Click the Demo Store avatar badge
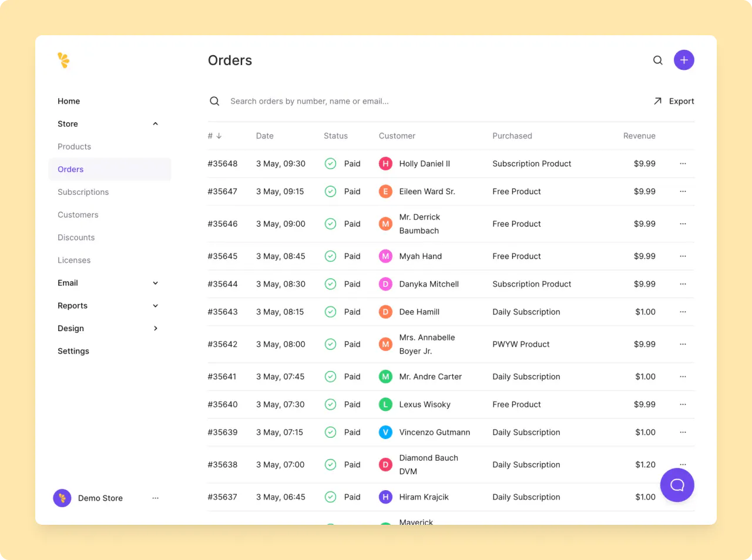The image size is (752, 560). [x=62, y=498]
